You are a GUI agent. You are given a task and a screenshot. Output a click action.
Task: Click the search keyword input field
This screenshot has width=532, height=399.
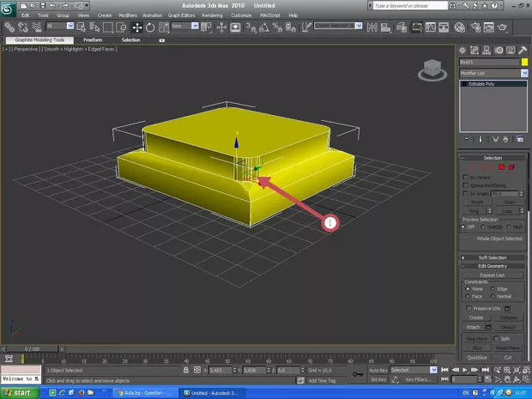click(x=409, y=5)
